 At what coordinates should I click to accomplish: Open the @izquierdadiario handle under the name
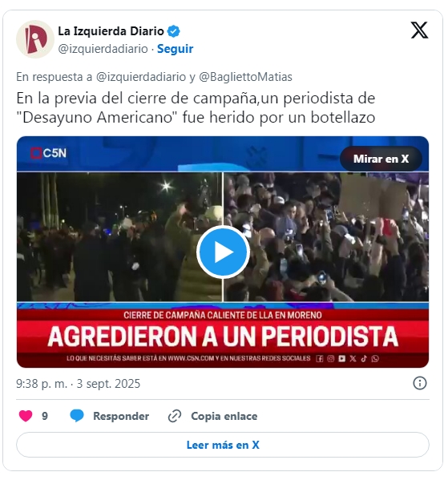pyautogui.click(x=103, y=49)
